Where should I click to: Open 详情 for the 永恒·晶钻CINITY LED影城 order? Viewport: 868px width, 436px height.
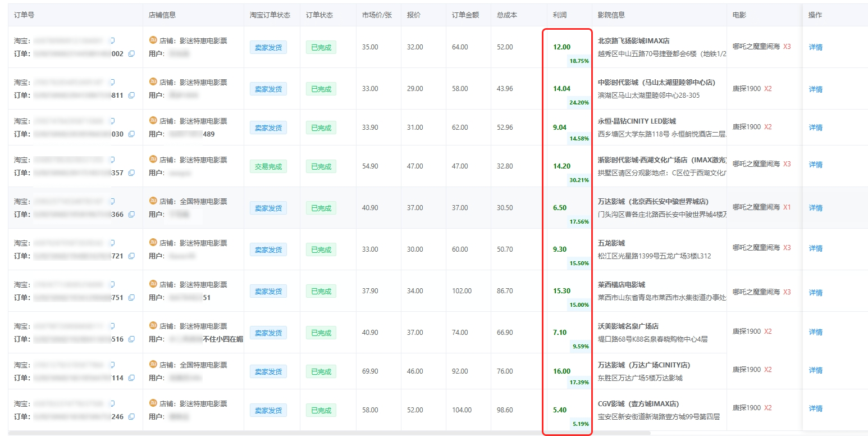pos(816,128)
